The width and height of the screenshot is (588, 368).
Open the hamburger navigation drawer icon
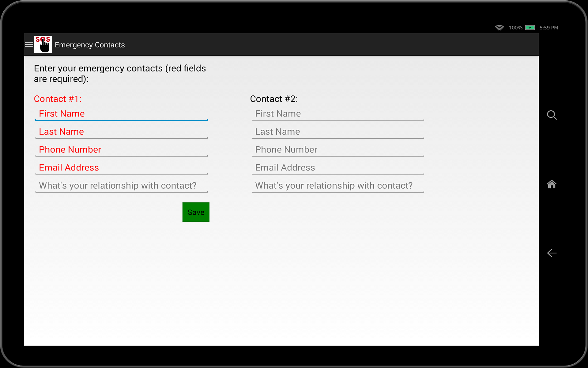[29, 45]
